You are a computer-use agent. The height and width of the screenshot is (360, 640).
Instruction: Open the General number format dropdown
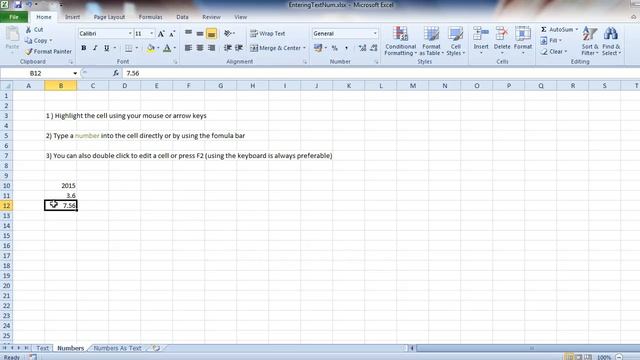(375, 33)
